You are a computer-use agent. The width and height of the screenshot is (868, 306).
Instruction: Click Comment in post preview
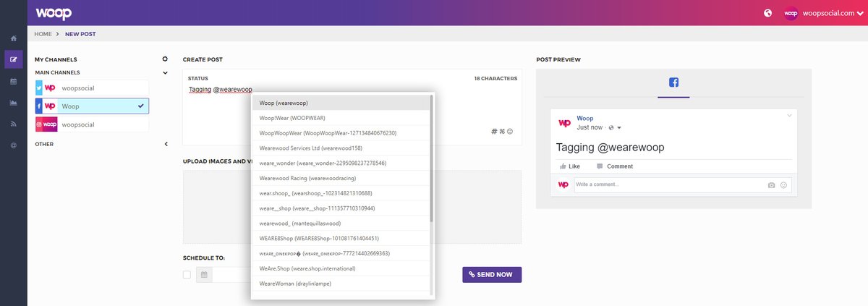pyautogui.click(x=615, y=166)
